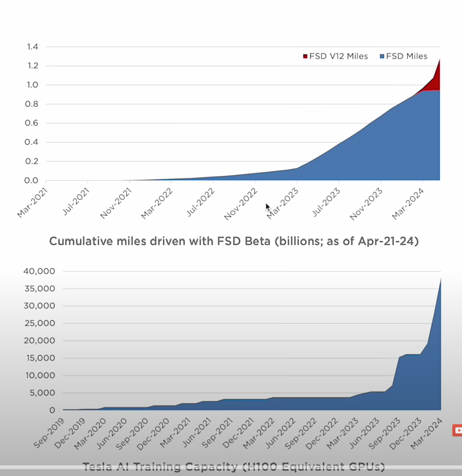Image resolution: width=462 pixels, height=476 pixels.
Task: Click the '0.2' y-axis label on top chart
Action: (32, 161)
